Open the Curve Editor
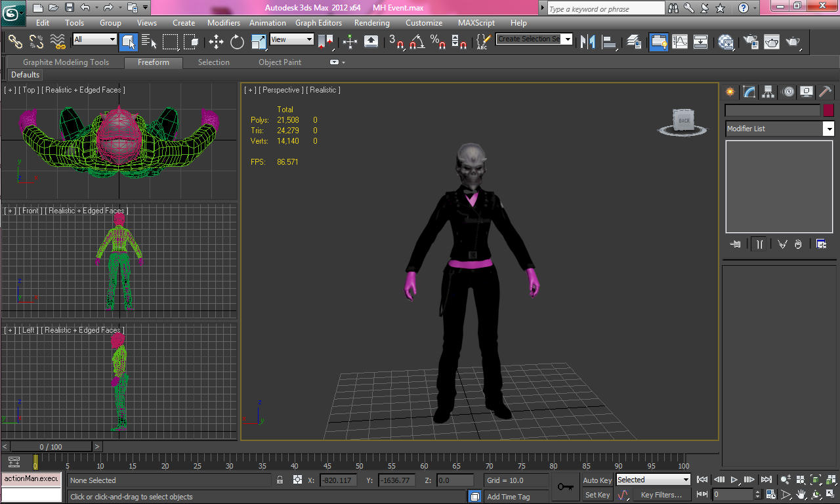840x504 pixels. 680,42
